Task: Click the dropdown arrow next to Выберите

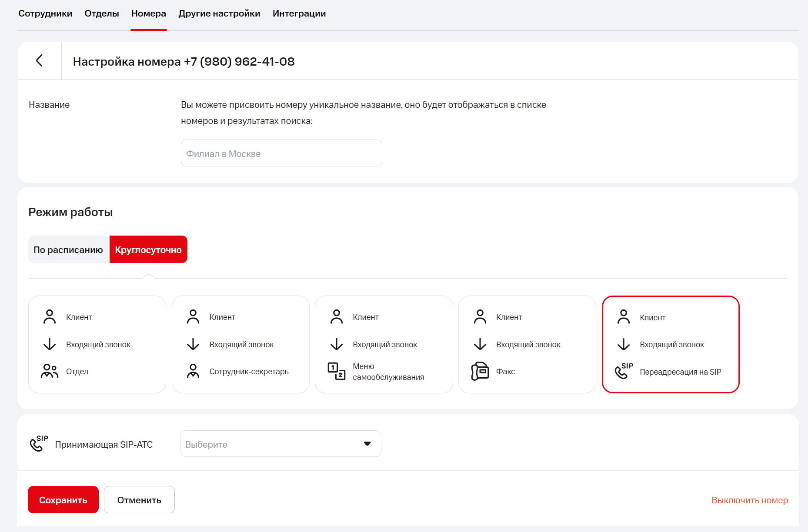Action: (367, 444)
